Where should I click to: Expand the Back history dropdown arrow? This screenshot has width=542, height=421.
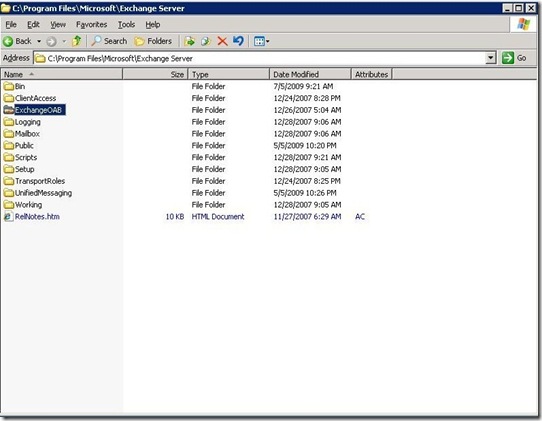click(x=39, y=41)
